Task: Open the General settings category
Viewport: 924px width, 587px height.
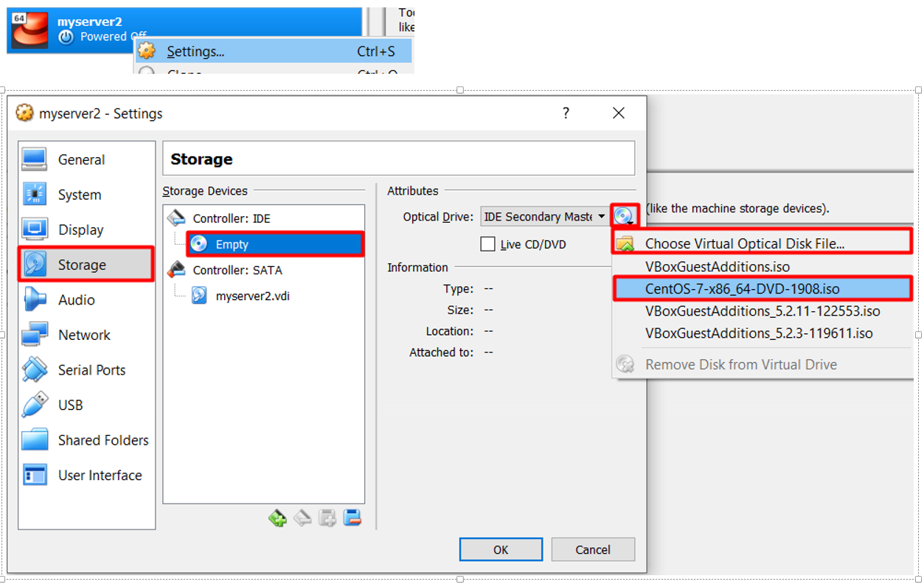Action: 87,159
